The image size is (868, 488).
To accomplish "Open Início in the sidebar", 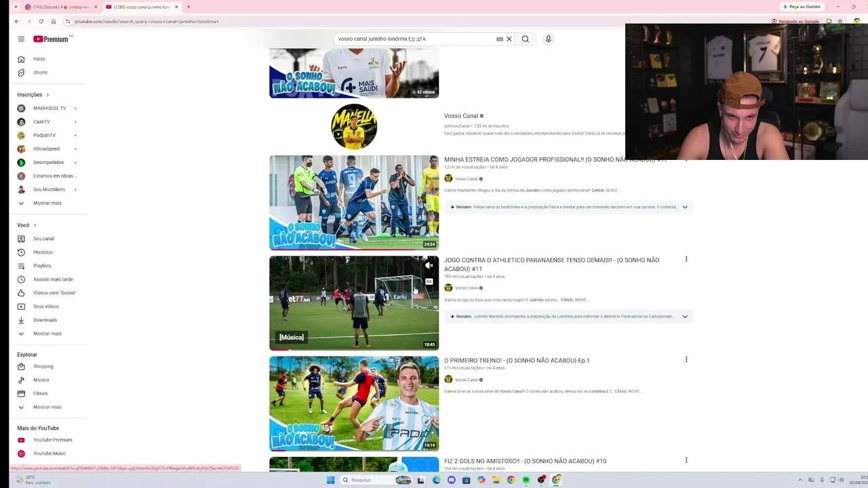I will click(x=39, y=59).
